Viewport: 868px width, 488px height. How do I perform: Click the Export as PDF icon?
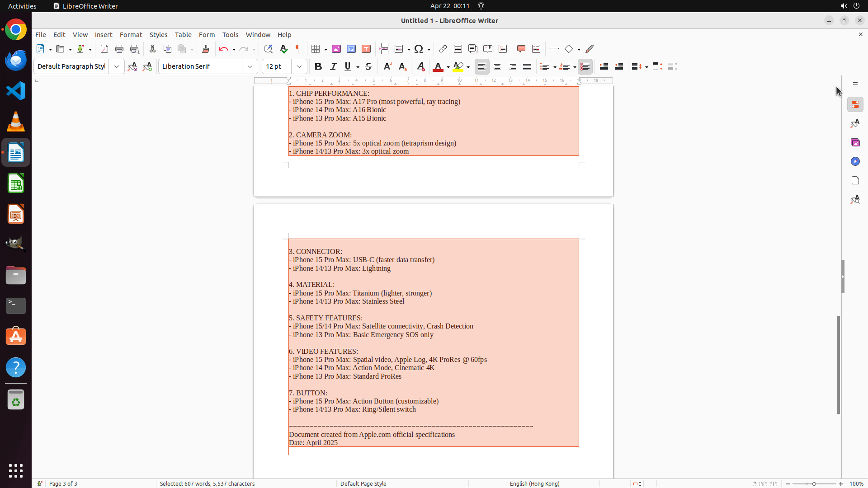104,49
